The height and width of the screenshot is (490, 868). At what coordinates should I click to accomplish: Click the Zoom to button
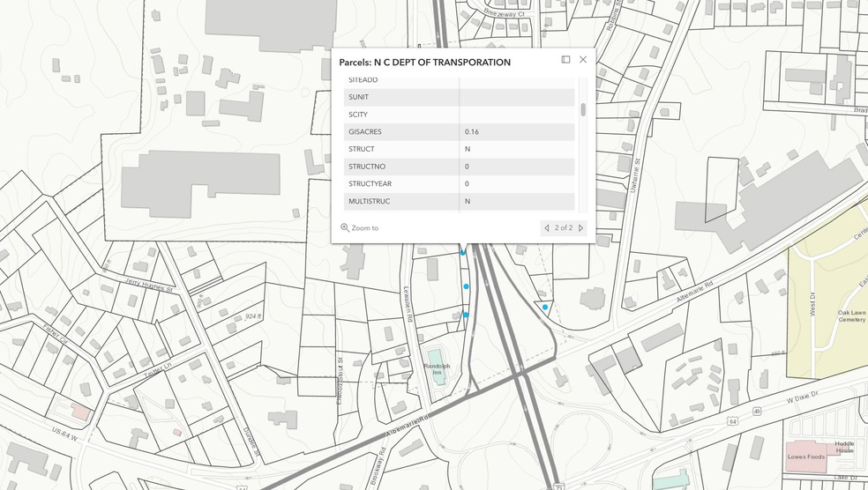(x=360, y=227)
